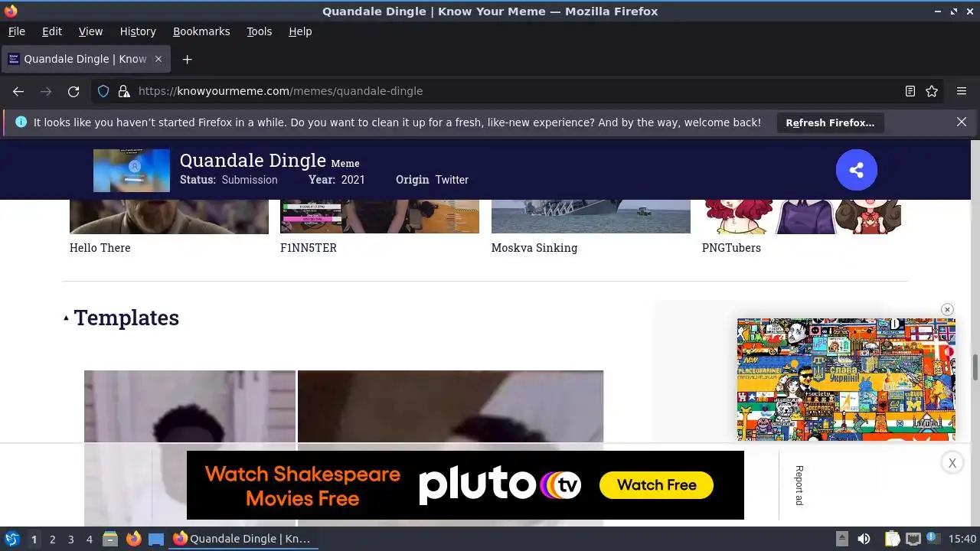Open the Edit menu

pos(52,31)
